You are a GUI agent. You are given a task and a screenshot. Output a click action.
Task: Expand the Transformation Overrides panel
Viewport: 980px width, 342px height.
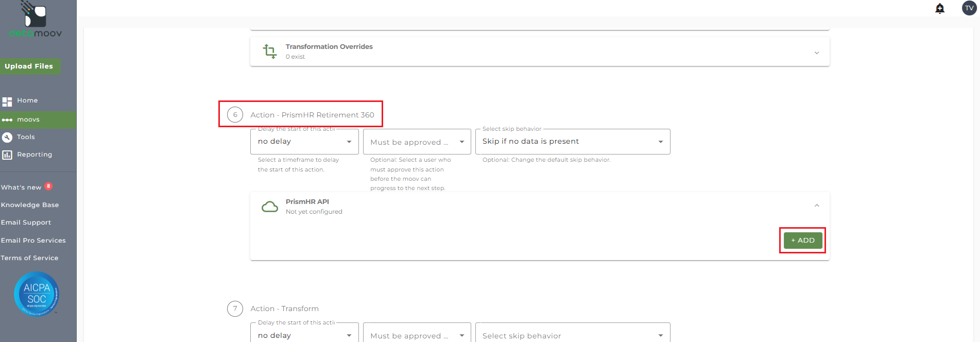pos(817,53)
